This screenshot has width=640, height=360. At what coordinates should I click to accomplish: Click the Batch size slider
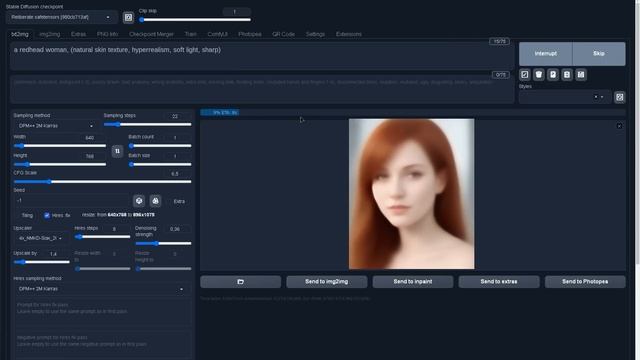[x=160, y=164]
